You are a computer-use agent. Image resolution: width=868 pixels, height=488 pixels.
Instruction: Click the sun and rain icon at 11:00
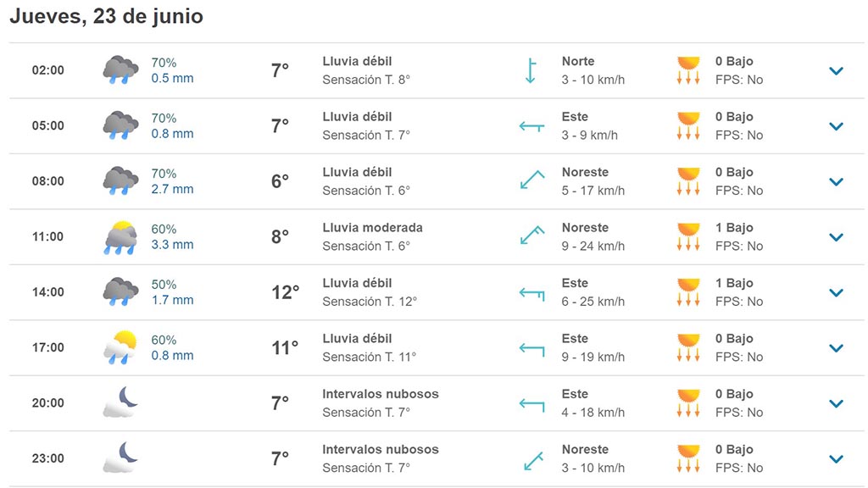tap(120, 237)
